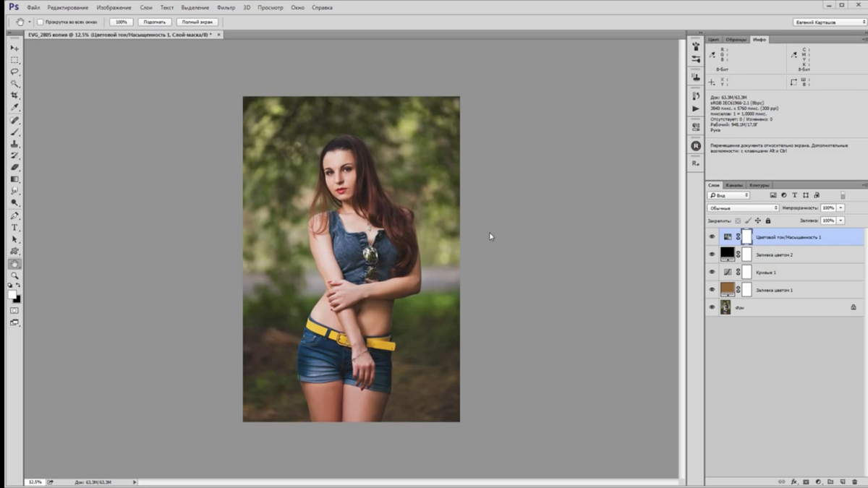
Task: Enable the Прокрутка во всех окнах checkbox
Action: tap(41, 22)
